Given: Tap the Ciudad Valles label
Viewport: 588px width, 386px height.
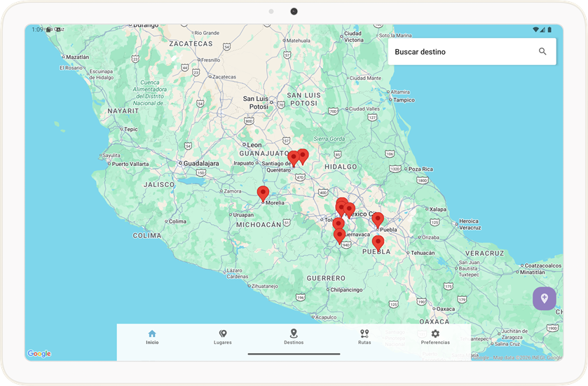Looking at the screenshot, I should coord(364,109).
